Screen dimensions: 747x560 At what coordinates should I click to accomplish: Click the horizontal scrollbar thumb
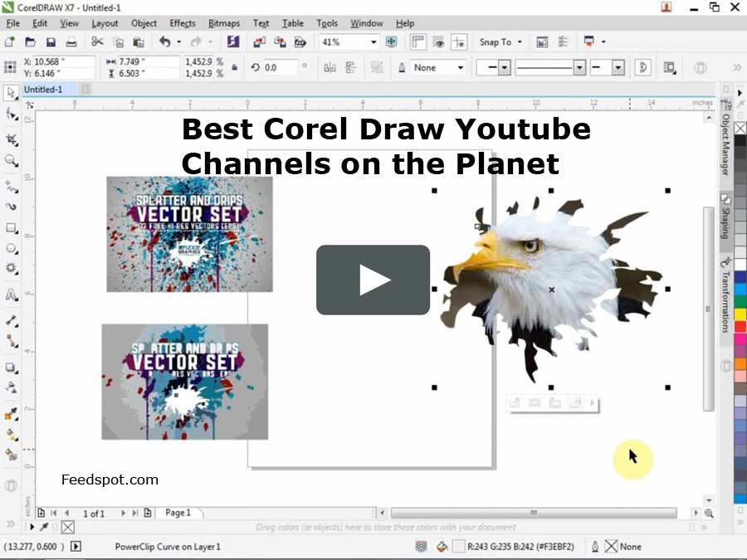click(x=534, y=513)
